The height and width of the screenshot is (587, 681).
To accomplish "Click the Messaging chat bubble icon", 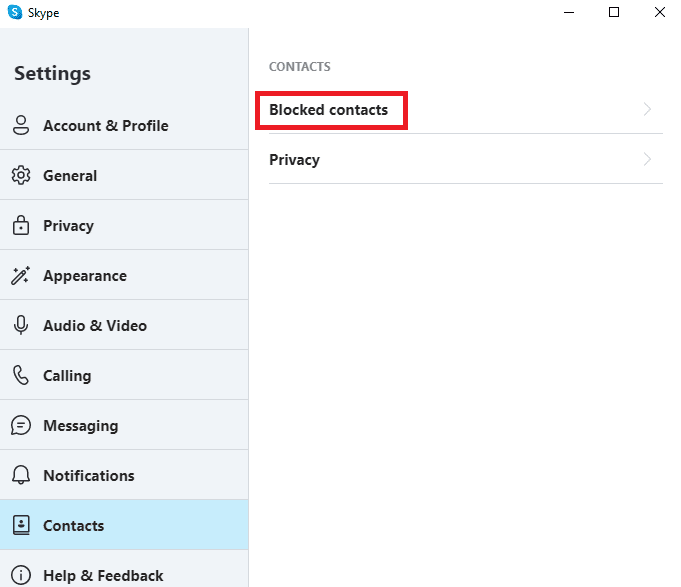I will click(21, 425).
